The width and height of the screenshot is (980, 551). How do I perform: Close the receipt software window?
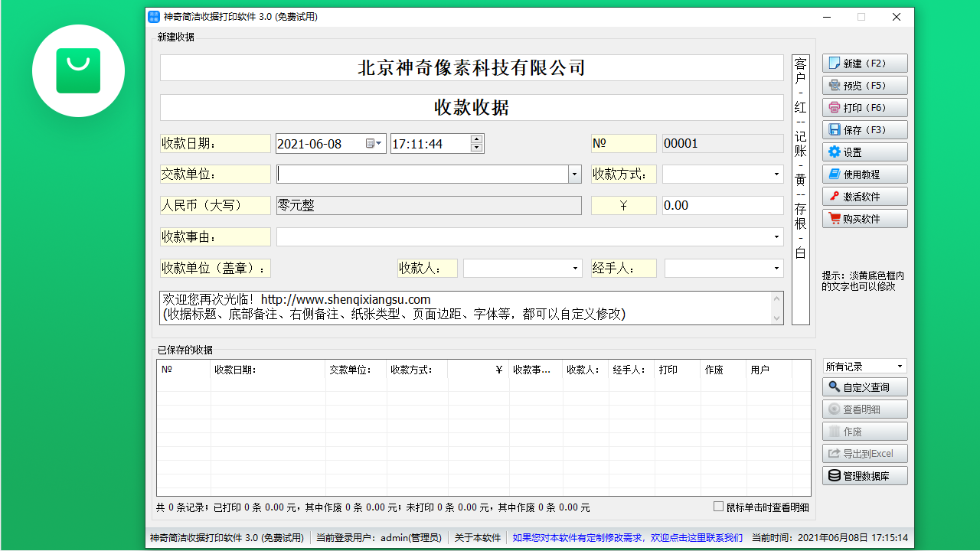click(x=897, y=17)
